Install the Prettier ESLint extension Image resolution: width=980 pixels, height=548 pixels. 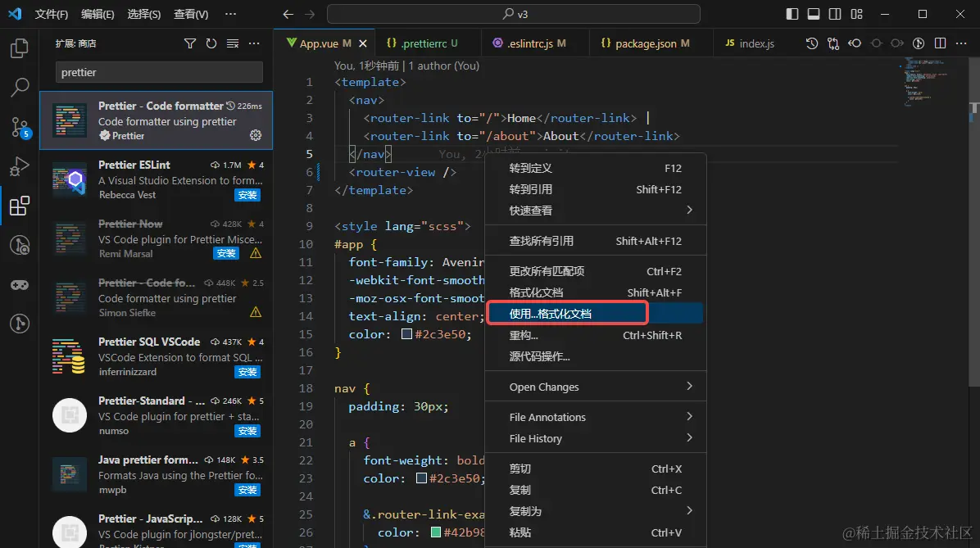247,195
